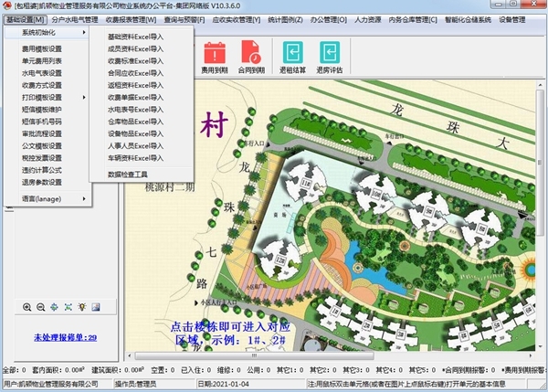Expand the 打印模板设置 submenu arrow

(84, 97)
